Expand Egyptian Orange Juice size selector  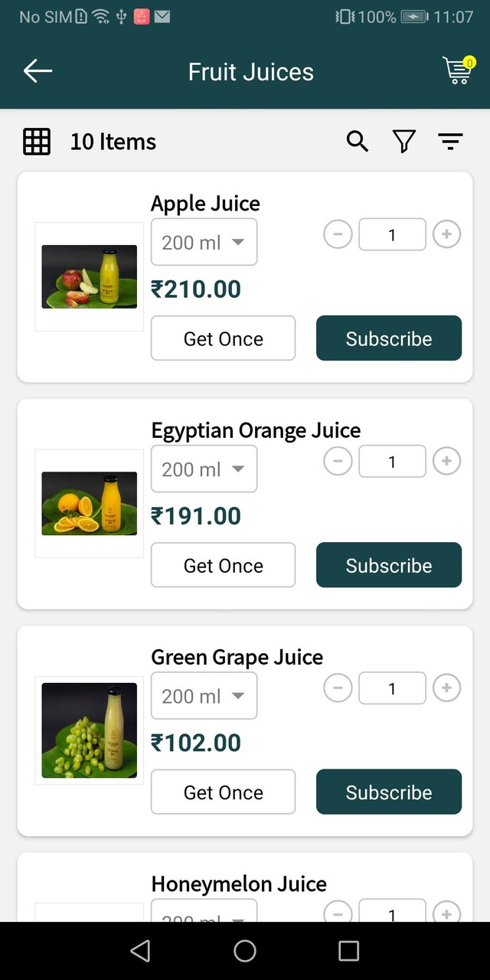204,469
